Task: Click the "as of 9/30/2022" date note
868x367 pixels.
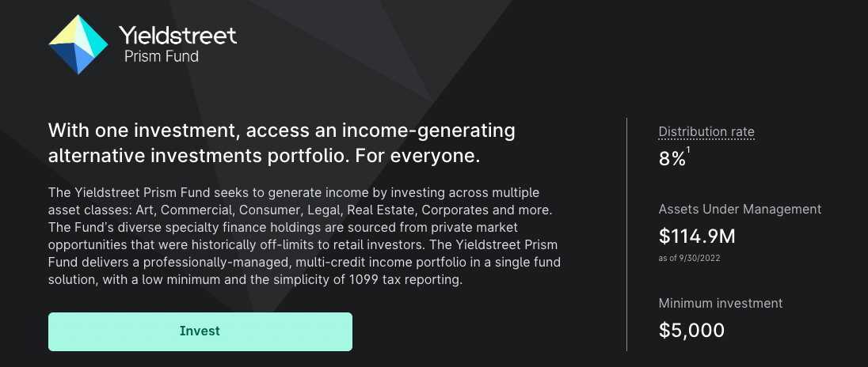Action: pos(689,258)
